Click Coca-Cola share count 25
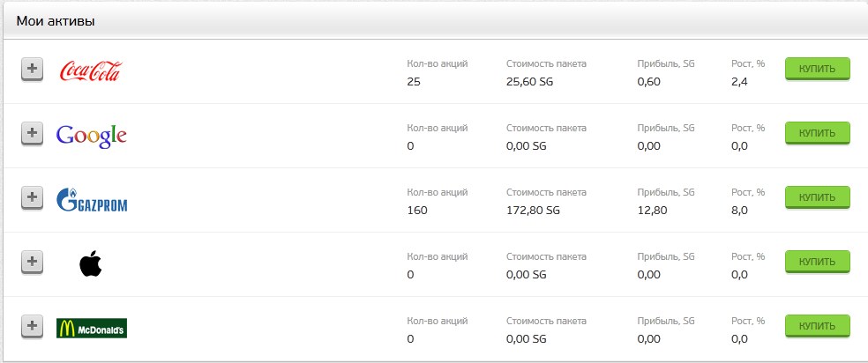 tap(414, 82)
